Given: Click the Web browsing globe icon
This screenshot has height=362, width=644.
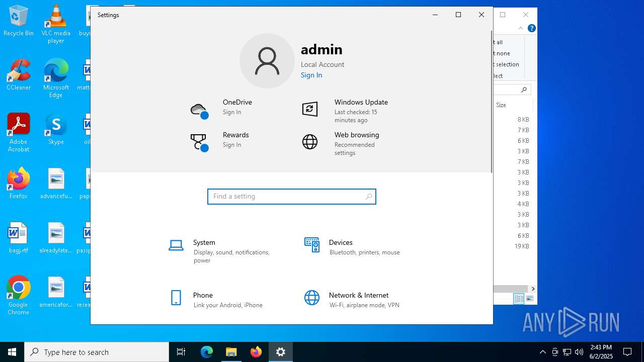Looking at the screenshot, I should point(310,142).
